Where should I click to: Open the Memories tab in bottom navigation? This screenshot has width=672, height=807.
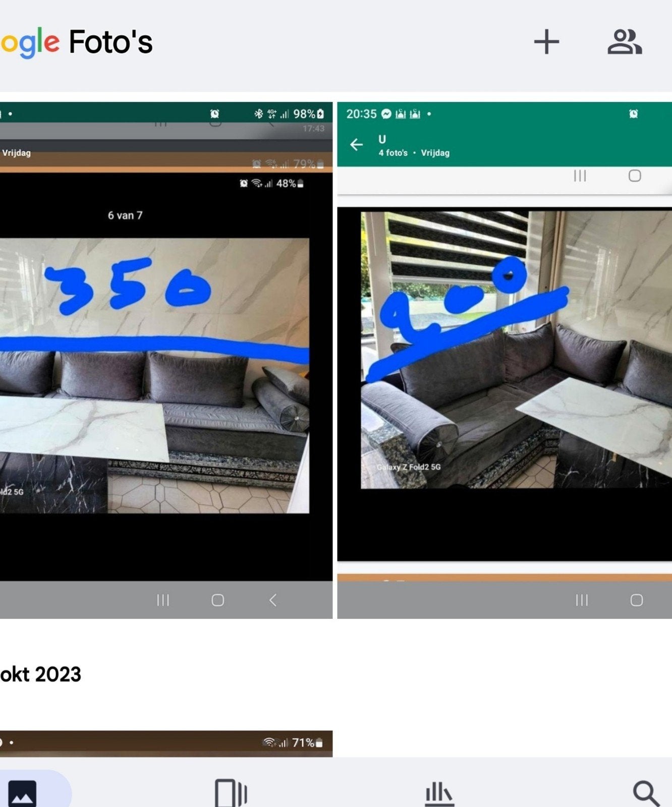click(231, 793)
